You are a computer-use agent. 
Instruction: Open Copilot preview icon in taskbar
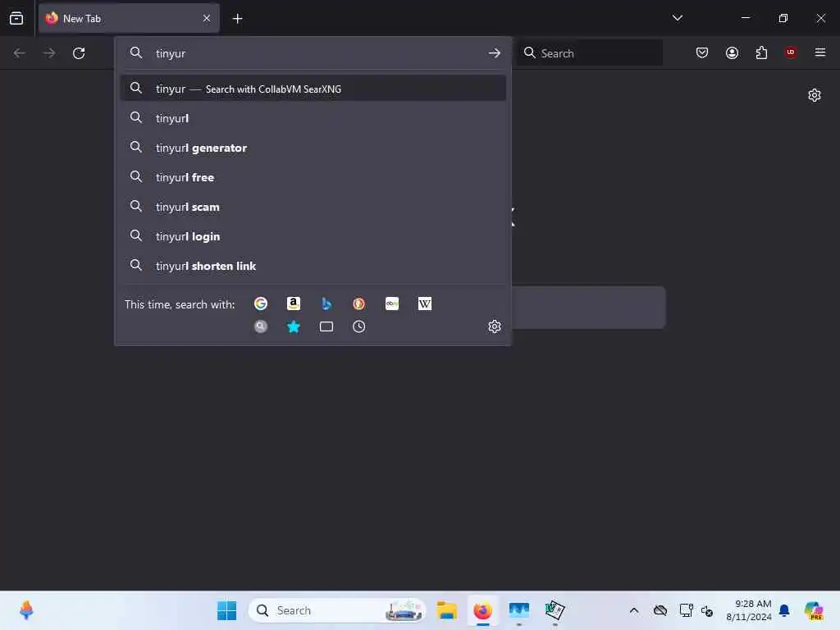click(814, 610)
